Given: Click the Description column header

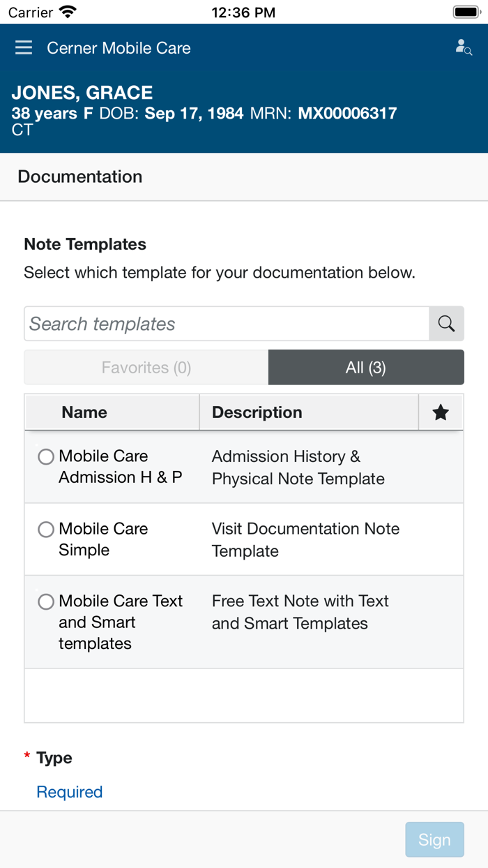Looking at the screenshot, I should coord(257,412).
